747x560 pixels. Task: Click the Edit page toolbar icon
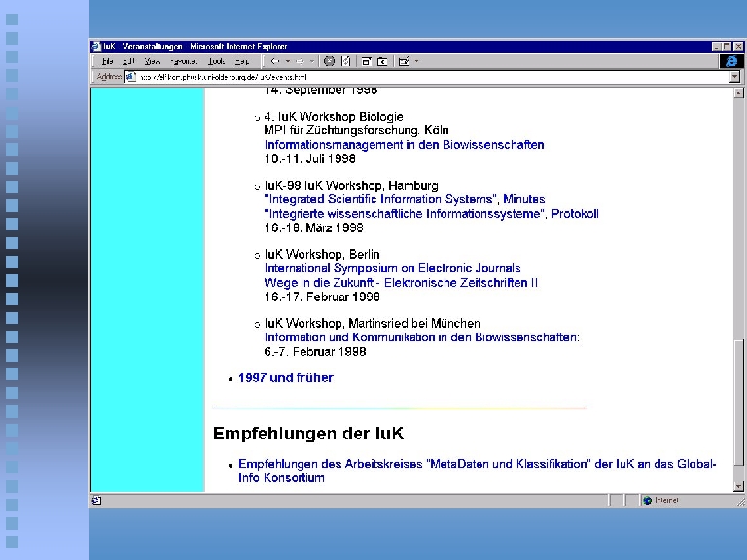(404, 61)
